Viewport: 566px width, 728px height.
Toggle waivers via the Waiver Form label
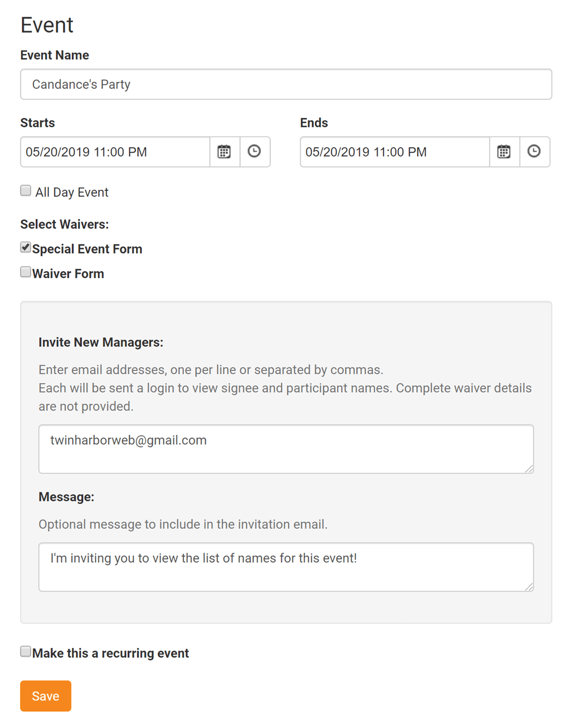tap(68, 273)
